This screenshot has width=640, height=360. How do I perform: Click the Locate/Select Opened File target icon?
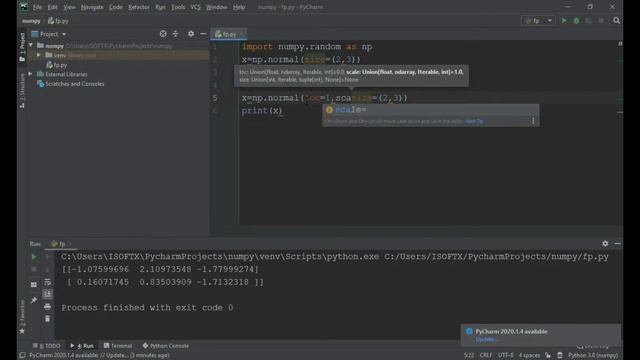click(x=163, y=34)
